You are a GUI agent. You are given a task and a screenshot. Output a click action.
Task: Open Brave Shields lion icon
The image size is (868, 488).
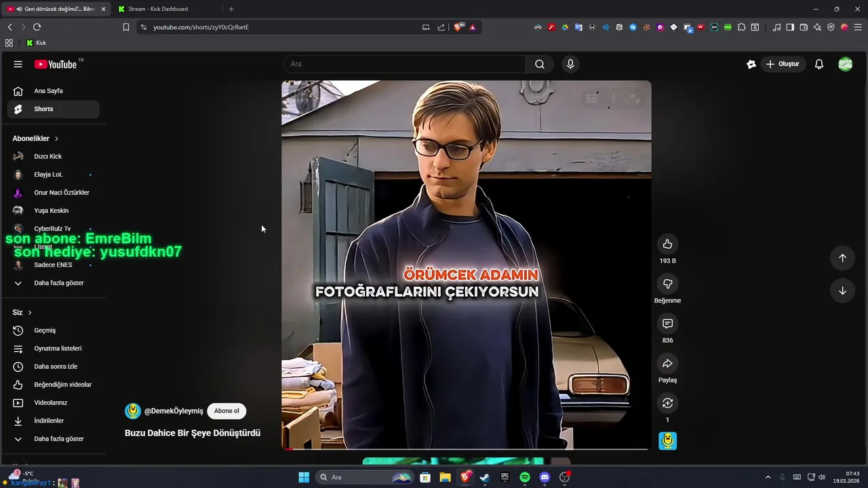[458, 27]
